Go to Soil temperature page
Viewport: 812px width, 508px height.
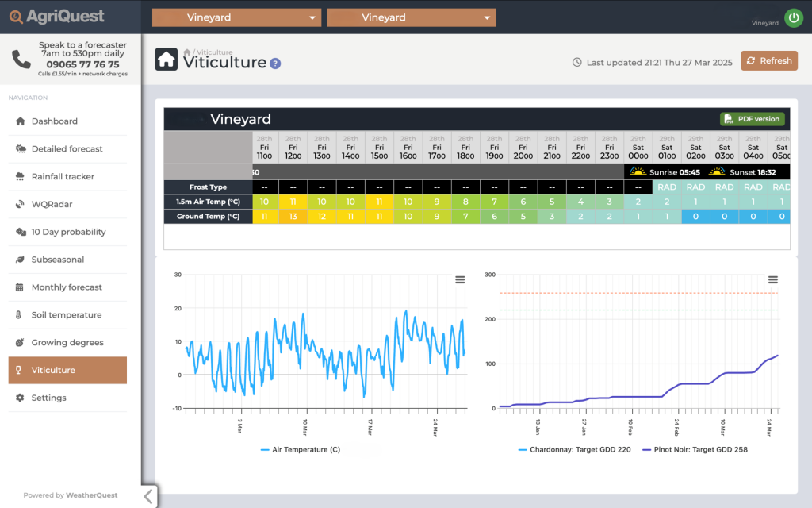coord(66,315)
